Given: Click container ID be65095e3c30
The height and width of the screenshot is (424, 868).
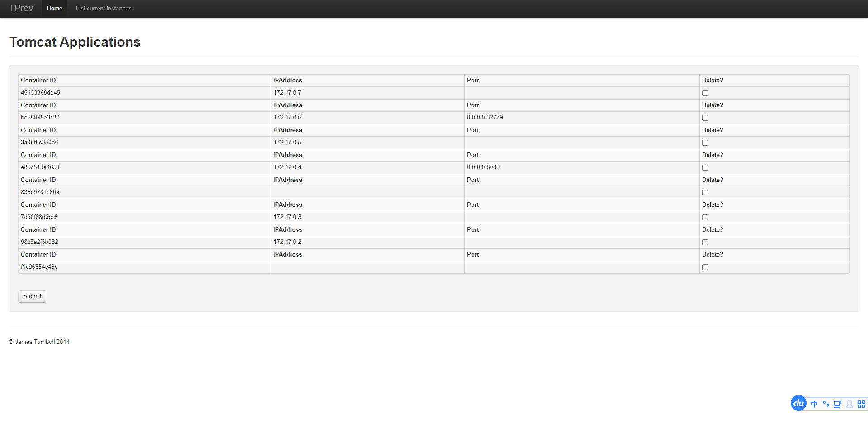Looking at the screenshot, I should [40, 118].
